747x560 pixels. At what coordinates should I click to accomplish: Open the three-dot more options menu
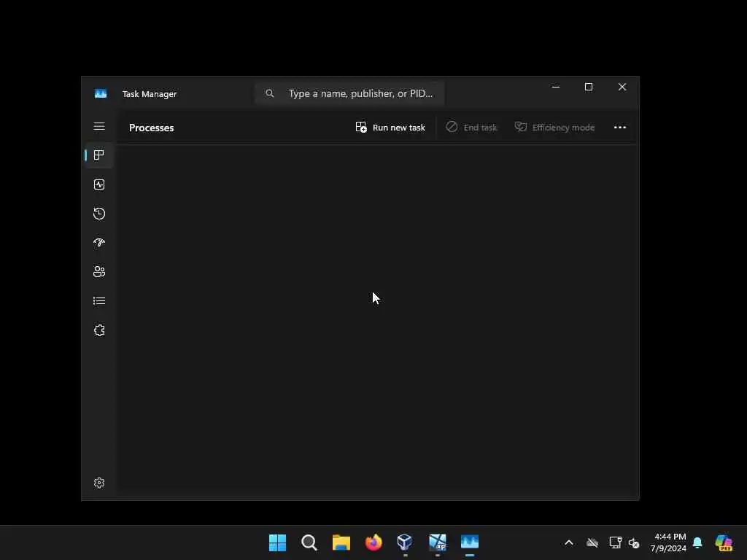click(x=620, y=128)
